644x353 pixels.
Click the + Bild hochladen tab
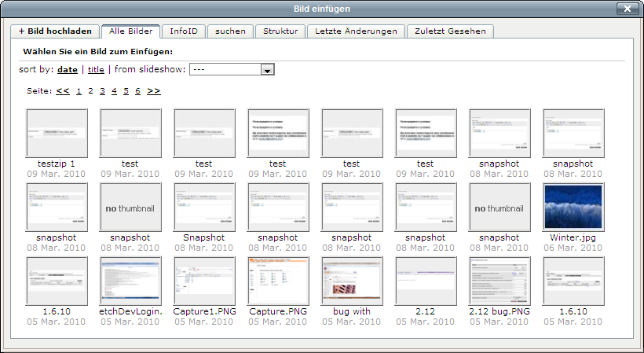click(55, 31)
